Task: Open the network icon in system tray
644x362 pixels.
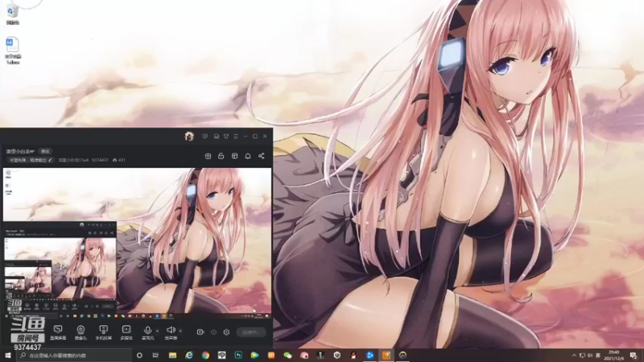Action: point(582,356)
